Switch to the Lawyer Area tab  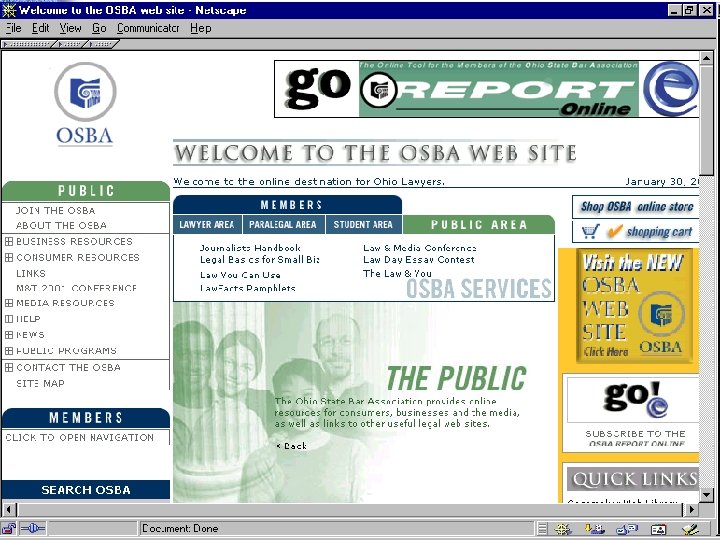click(207, 225)
